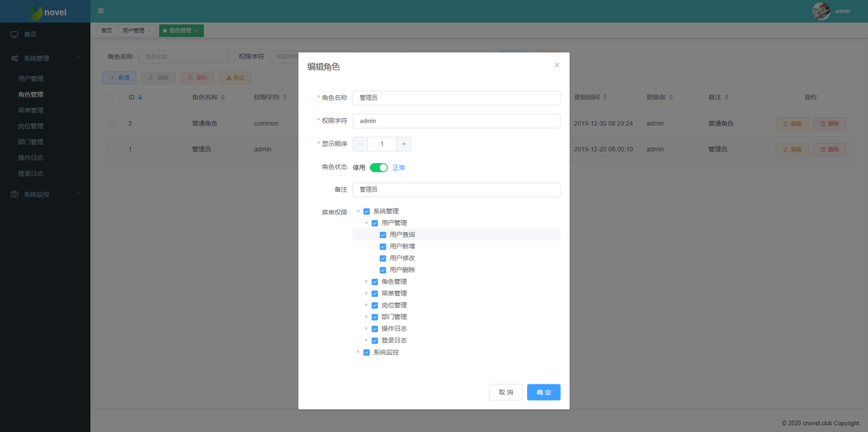Expand 角色管理 tree node
Viewport: 868px width, 432px height.
pos(366,282)
